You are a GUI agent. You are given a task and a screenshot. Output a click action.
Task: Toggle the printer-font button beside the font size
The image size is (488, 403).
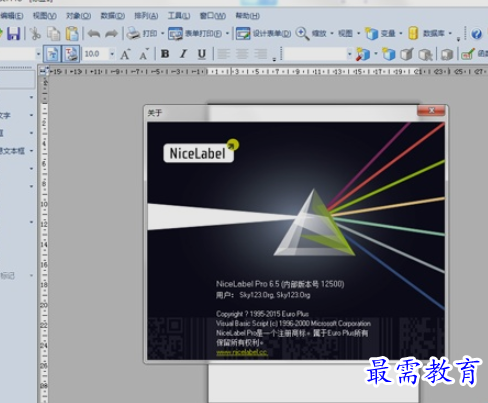[71, 54]
